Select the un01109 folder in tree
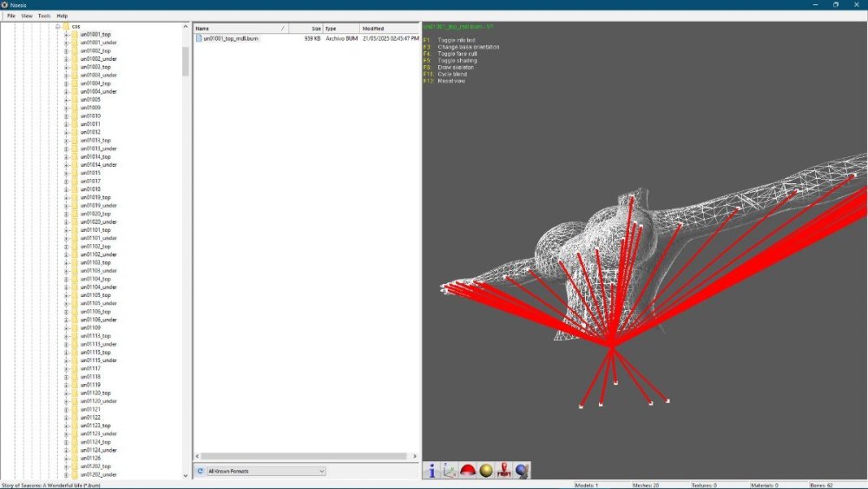868x489 pixels. point(90,328)
